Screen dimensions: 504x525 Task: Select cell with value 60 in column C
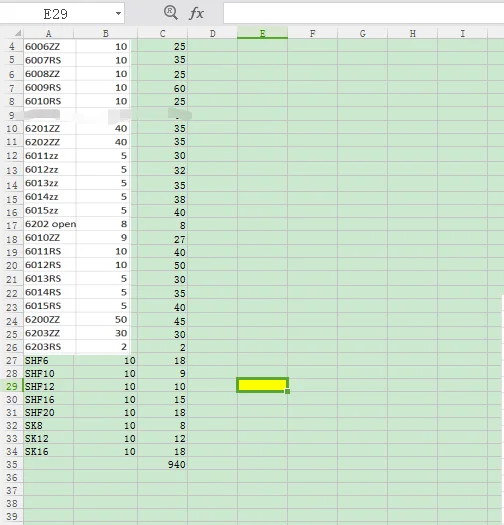click(162, 88)
